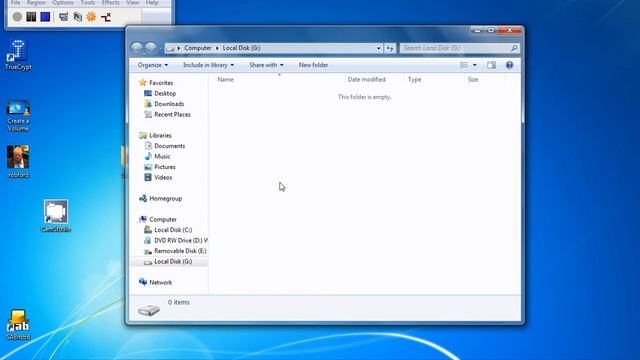Open the view options dropdown arrow

(x=474, y=65)
